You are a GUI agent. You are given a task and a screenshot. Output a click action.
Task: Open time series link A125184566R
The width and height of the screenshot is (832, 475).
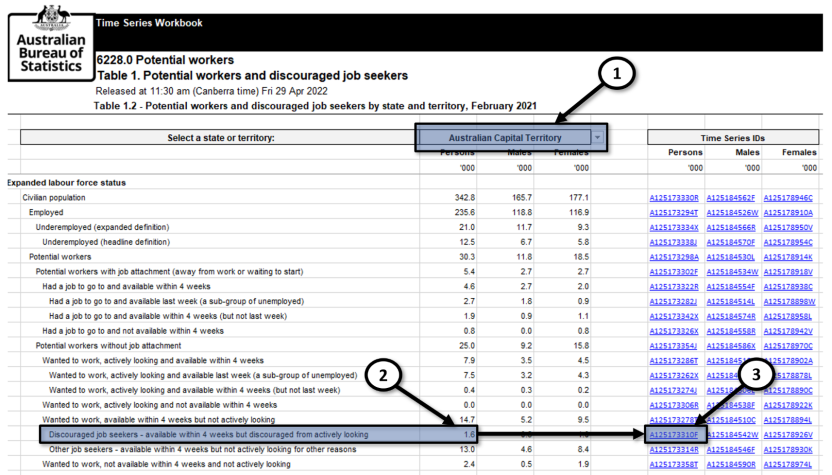pos(731,228)
